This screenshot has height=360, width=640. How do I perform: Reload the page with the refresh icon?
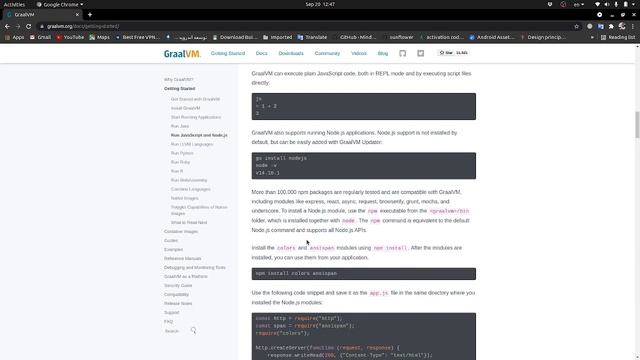[x=28, y=26]
